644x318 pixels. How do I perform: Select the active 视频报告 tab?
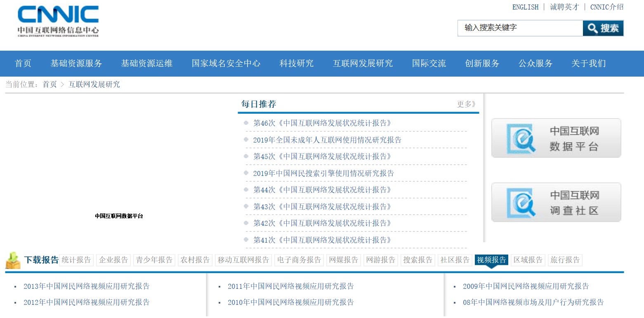click(491, 260)
